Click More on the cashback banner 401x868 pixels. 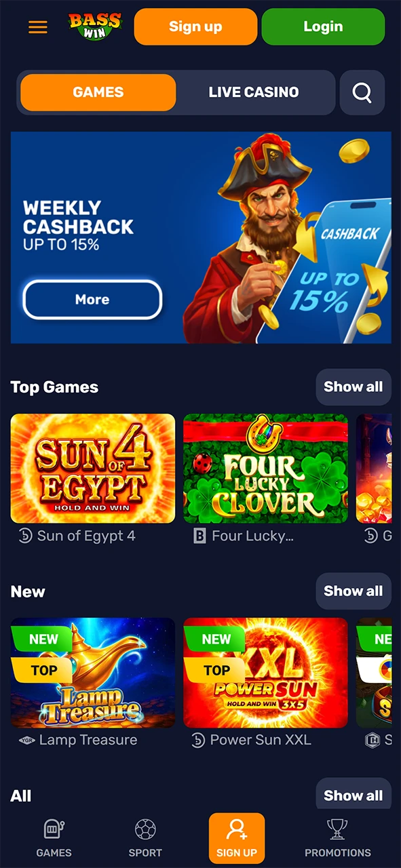92,300
